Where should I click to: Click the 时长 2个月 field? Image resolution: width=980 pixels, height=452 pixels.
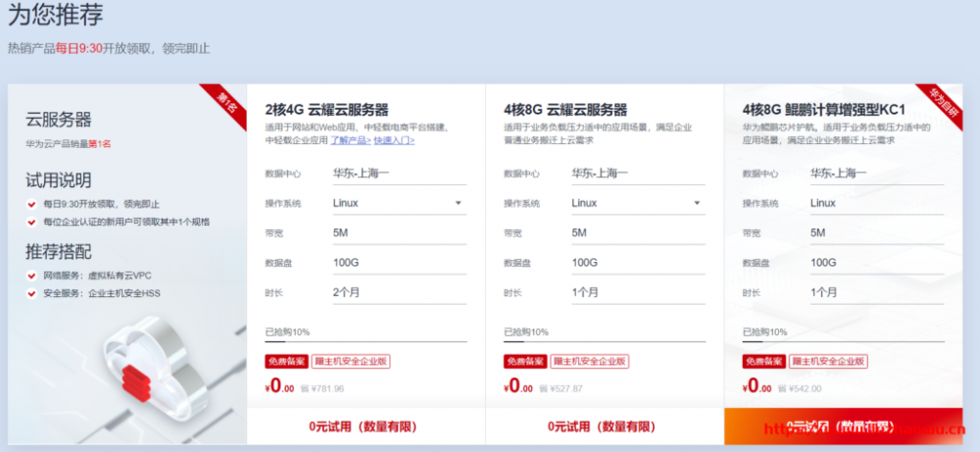(x=399, y=292)
